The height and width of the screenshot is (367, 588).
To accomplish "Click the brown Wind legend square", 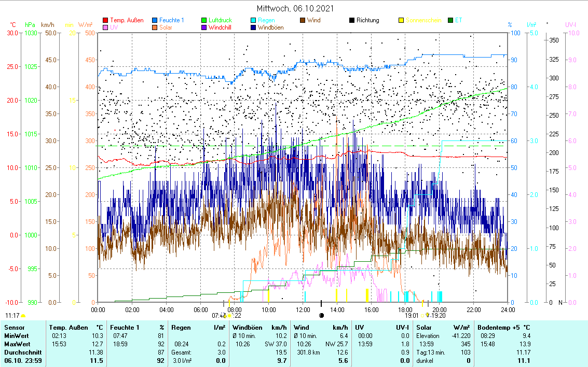I will (303, 21).
